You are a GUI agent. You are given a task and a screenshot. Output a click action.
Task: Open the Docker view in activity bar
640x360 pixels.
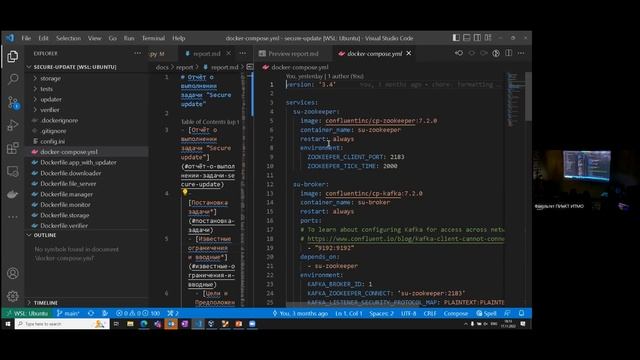(x=13, y=194)
